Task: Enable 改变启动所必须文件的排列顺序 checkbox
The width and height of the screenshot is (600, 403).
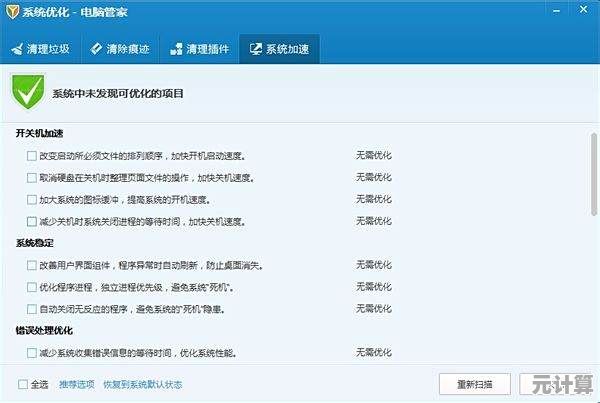Action: coord(31,156)
